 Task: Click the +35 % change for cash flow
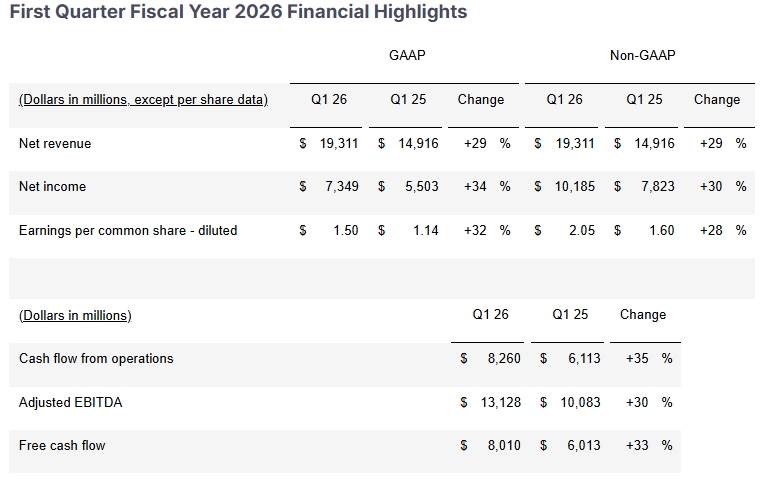[648, 359]
